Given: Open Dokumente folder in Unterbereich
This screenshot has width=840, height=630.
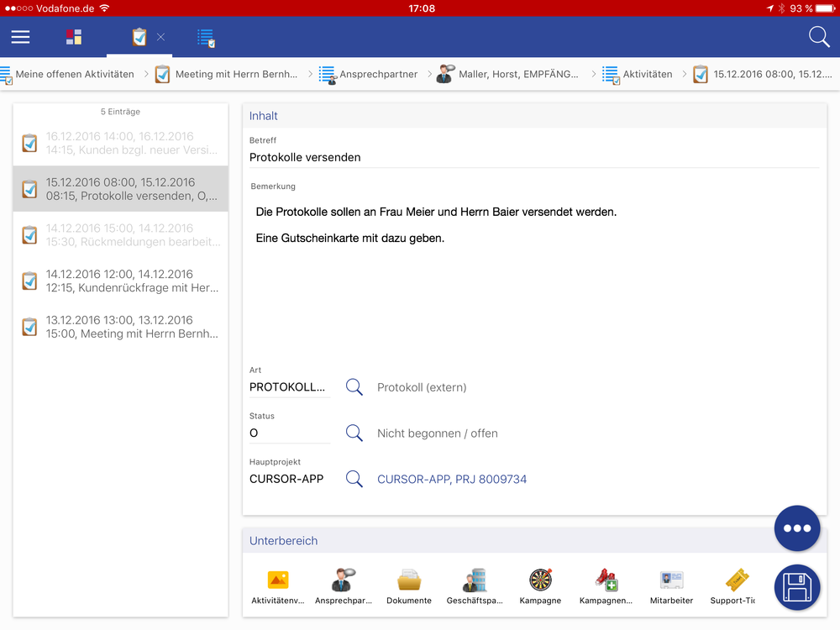Looking at the screenshot, I should pos(409,585).
